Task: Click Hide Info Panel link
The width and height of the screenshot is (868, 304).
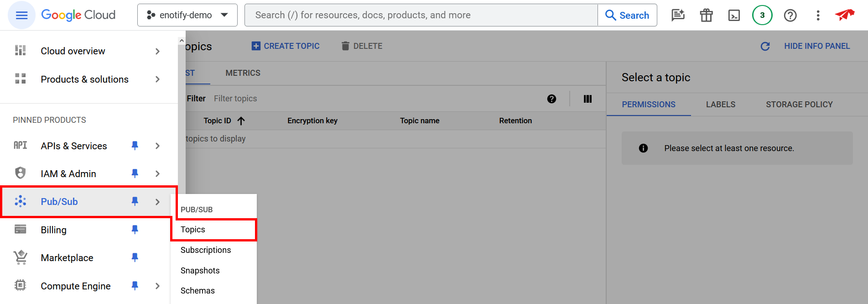Action: click(816, 46)
